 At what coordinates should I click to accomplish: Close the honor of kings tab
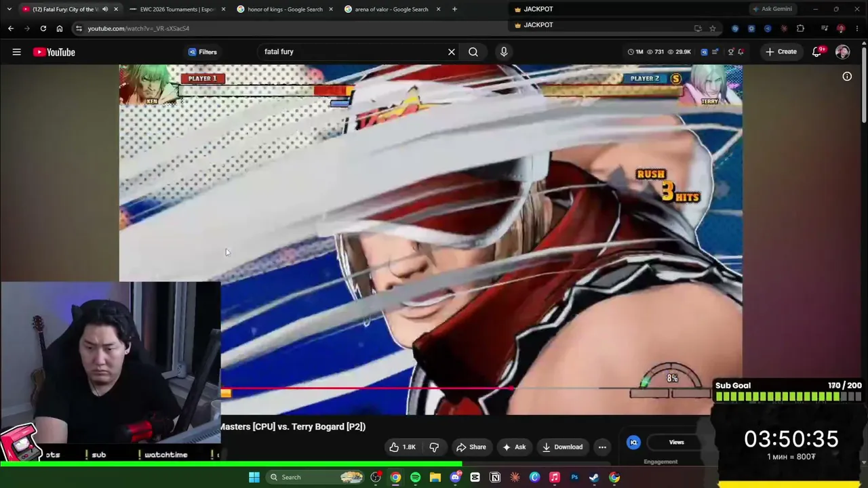coord(331,9)
